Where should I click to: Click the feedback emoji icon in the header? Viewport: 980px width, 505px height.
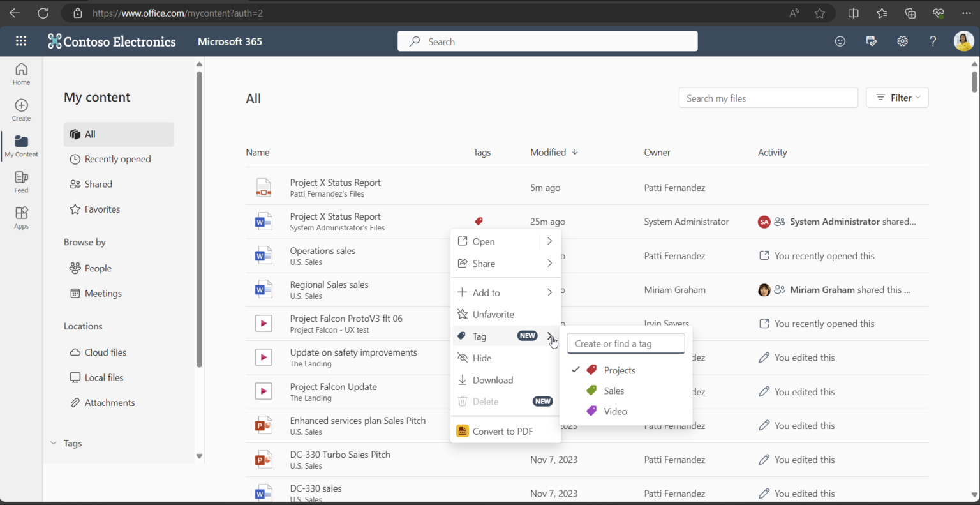pyautogui.click(x=840, y=41)
